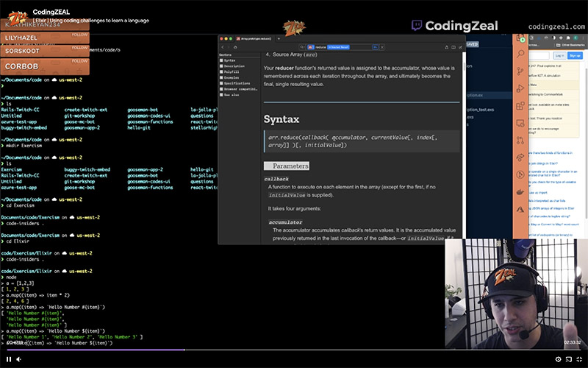Open VS Code Search icon in activity bar
The height and width of the screenshot is (368, 588).
520,54
